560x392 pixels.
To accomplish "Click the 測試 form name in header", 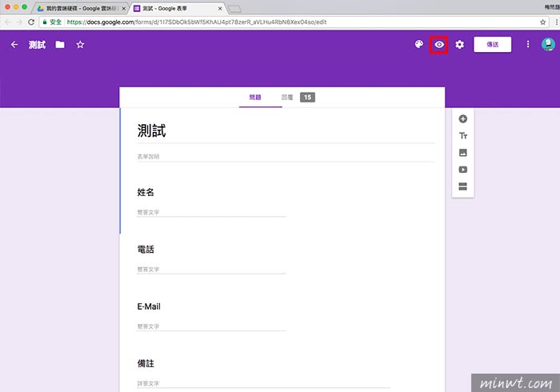I will (37, 45).
